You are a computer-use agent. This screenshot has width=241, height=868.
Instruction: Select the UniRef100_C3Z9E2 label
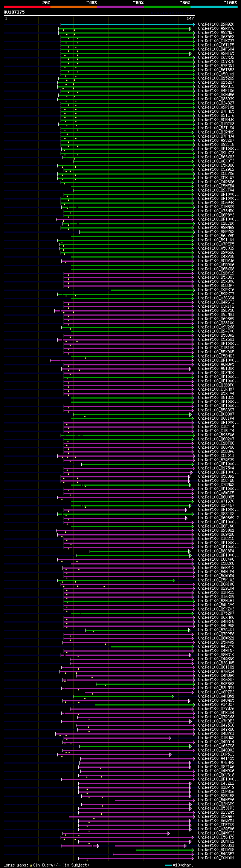(216, 170)
